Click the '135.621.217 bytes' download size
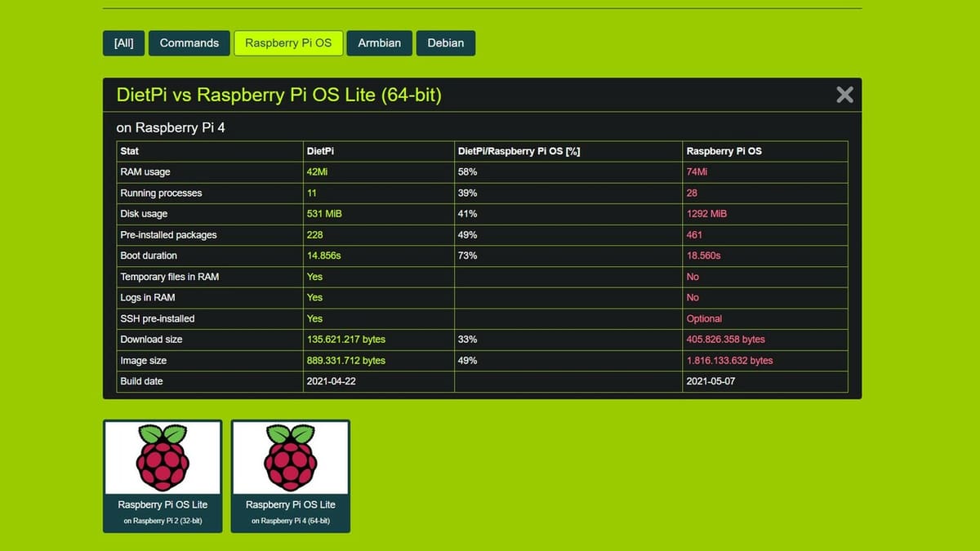 click(x=345, y=340)
